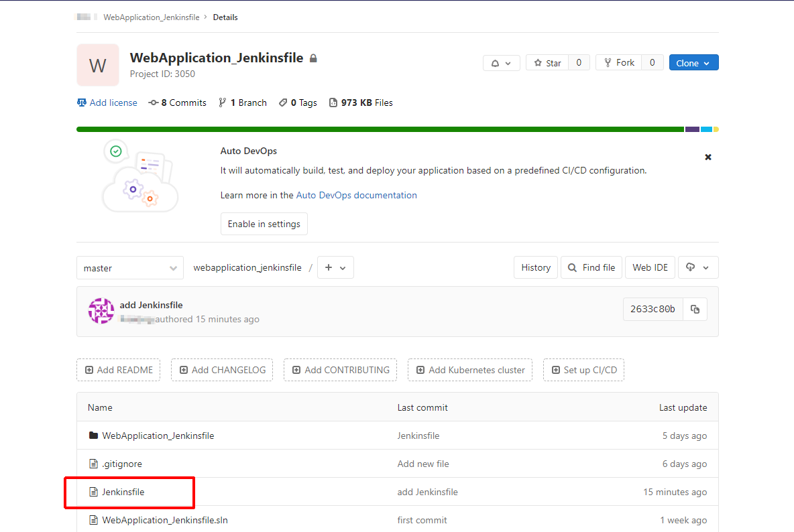View the 8 Commits list
794x532 pixels.
[x=177, y=103]
